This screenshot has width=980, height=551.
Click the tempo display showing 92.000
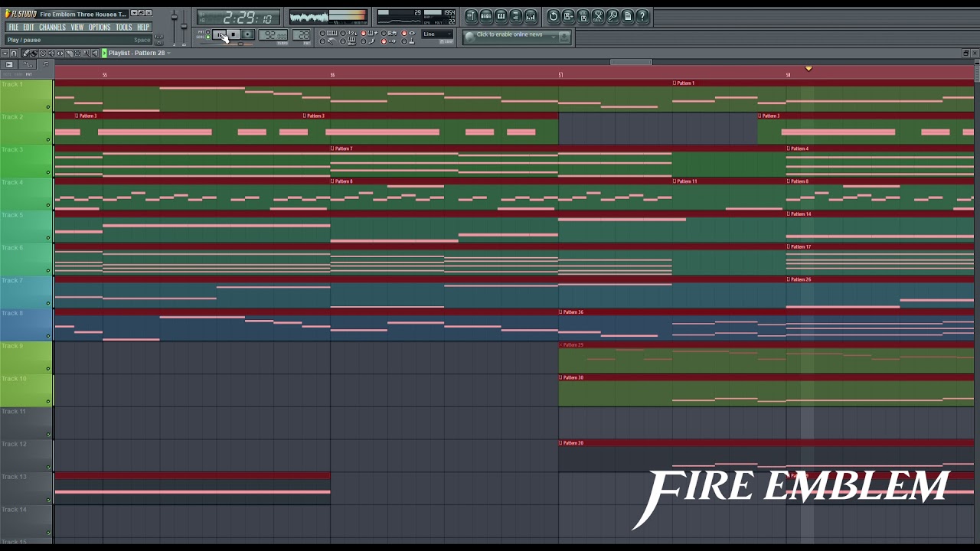click(273, 34)
